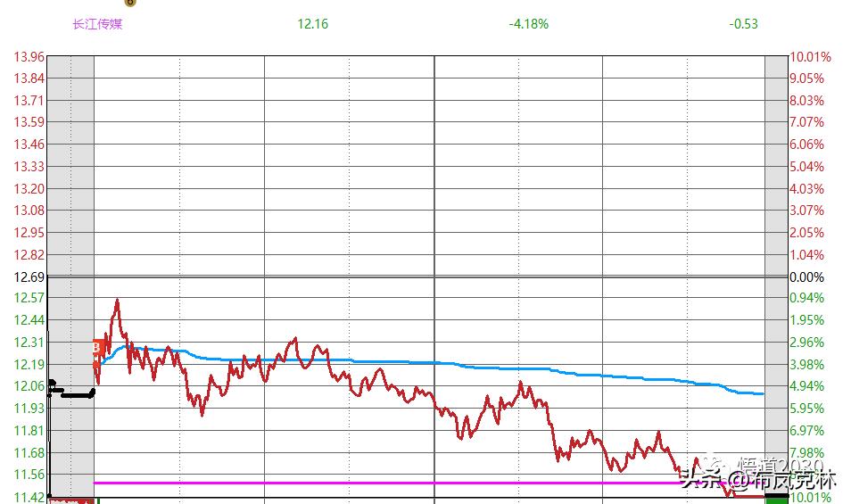Click the 13.08 price axis label
Image resolution: width=851 pixels, height=504 pixels.
point(29,210)
